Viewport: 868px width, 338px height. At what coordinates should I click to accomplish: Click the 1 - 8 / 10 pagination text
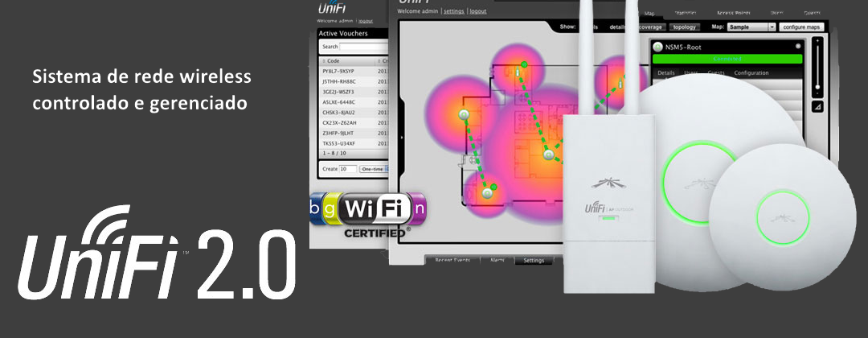coord(334,153)
